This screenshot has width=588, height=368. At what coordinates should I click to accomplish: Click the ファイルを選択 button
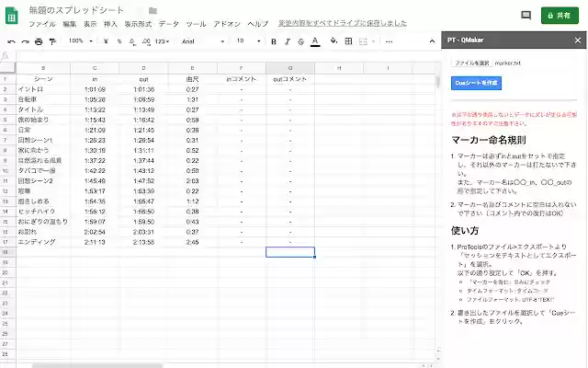tap(471, 63)
